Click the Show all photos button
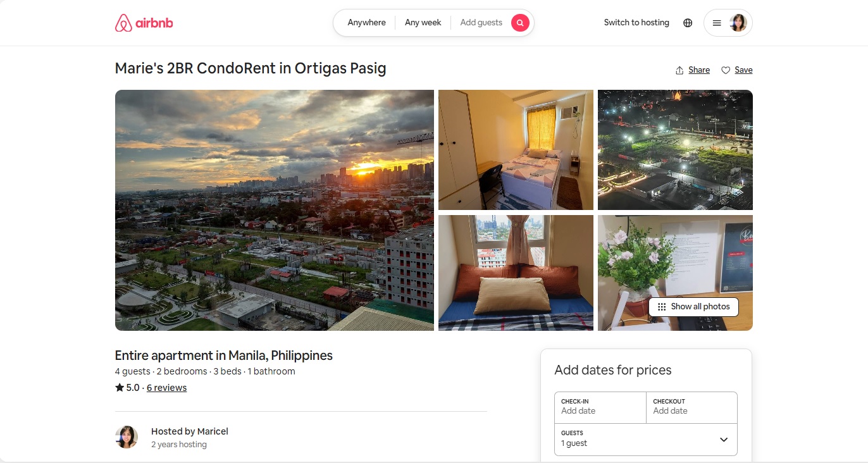 [x=693, y=307]
